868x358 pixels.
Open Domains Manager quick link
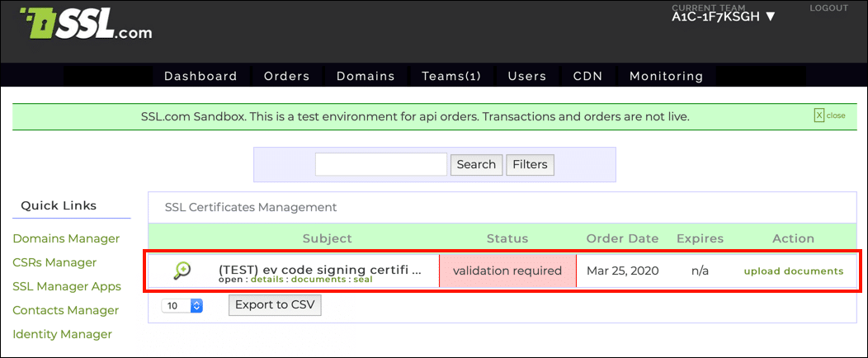click(x=66, y=238)
